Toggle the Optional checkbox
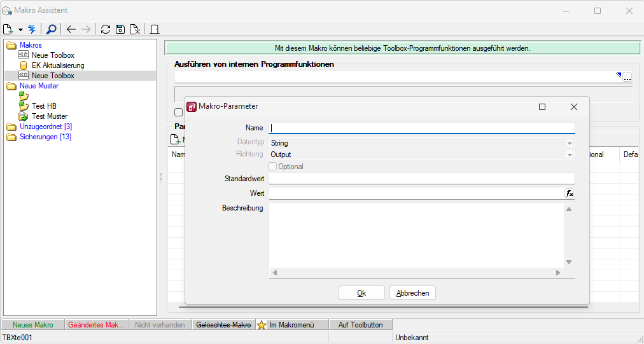Image resolution: width=644 pixels, height=344 pixels. (273, 167)
